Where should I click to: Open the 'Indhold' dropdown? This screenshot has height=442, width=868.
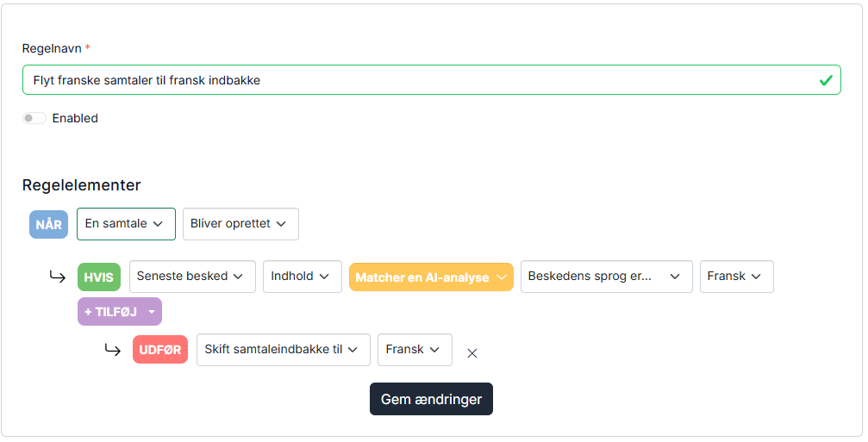(x=303, y=277)
